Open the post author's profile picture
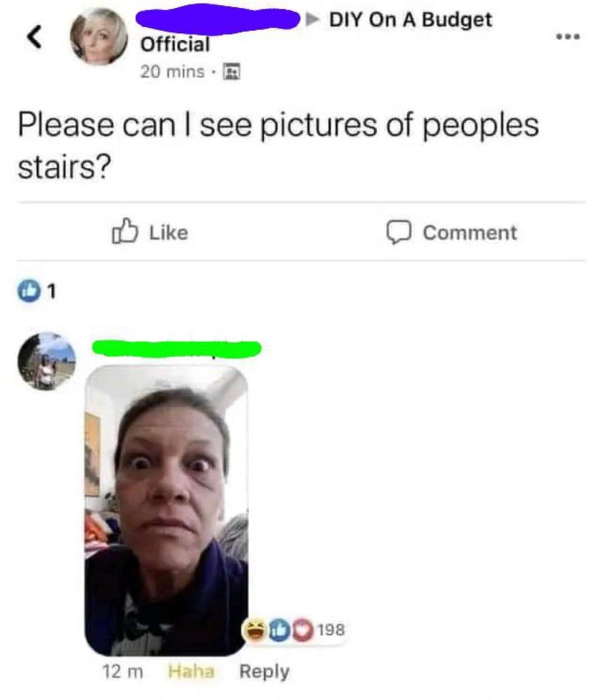The image size is (602, 700). tap(99, 37)
